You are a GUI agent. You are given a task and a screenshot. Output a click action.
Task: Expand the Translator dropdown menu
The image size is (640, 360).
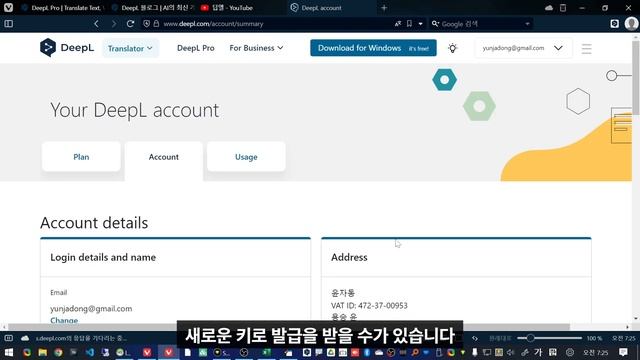pos(130,48)
